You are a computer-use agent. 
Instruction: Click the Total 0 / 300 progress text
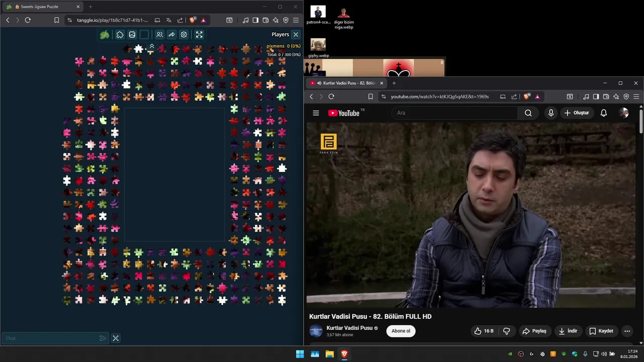point(283,54)
